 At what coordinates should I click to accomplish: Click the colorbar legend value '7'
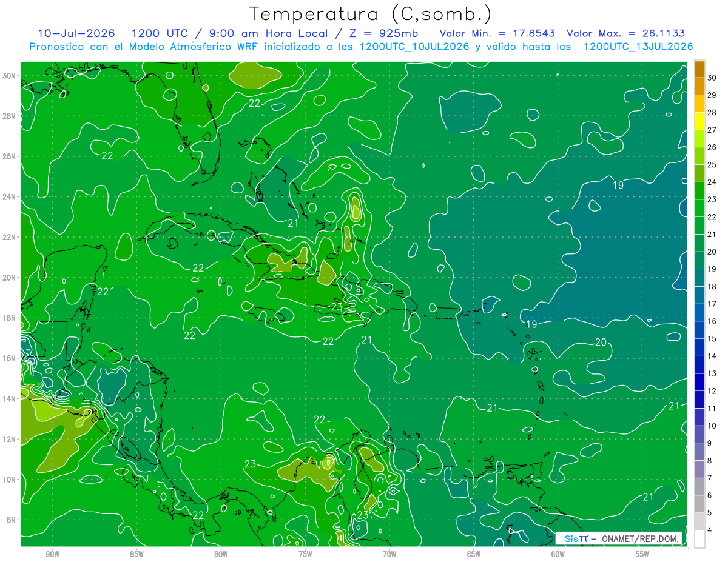[710, 478]
